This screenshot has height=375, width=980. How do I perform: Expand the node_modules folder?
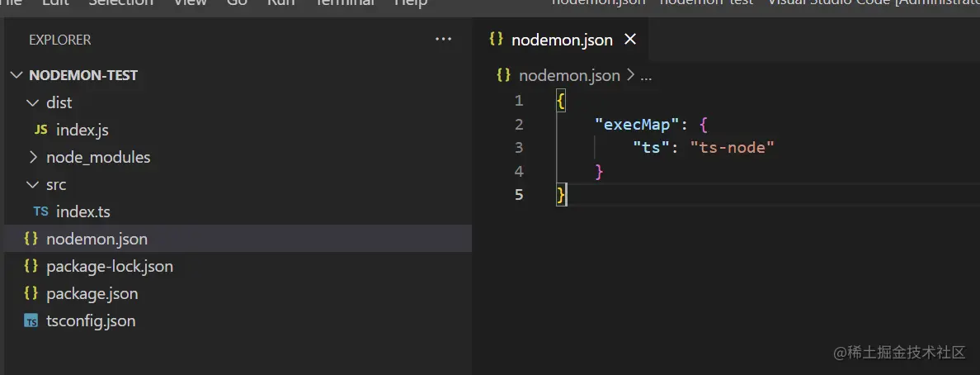[33, 157]
